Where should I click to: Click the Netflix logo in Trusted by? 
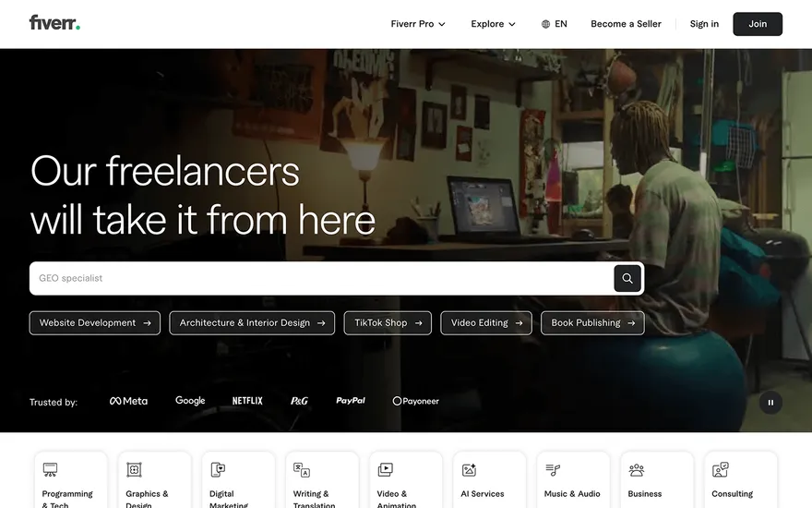click(x=247, y=401)
